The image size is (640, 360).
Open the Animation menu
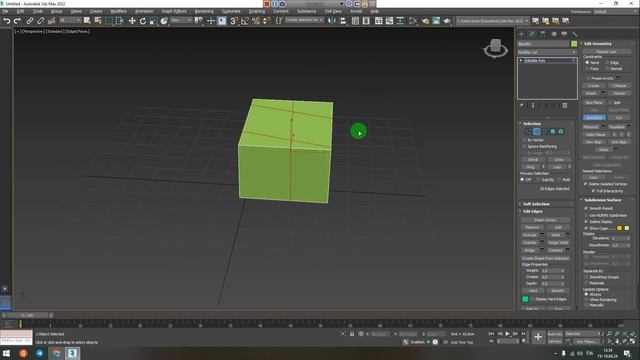coord(144,11)
